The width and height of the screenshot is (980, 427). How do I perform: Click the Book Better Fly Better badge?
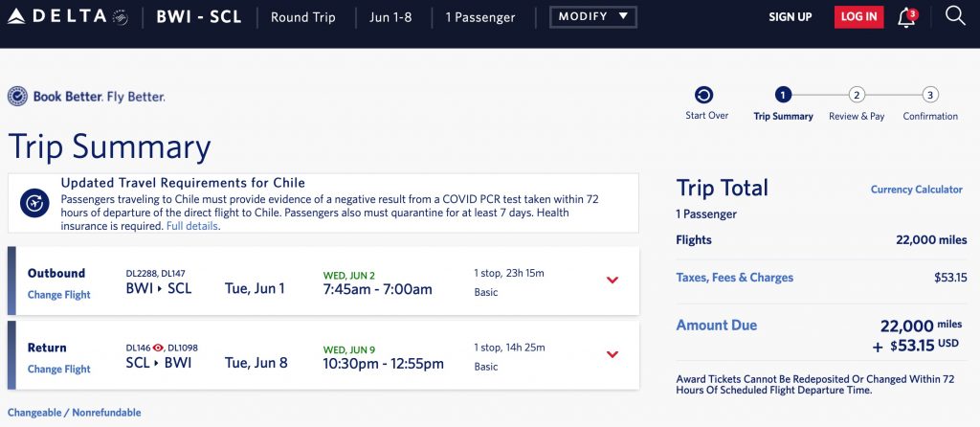tap(86, 97)
